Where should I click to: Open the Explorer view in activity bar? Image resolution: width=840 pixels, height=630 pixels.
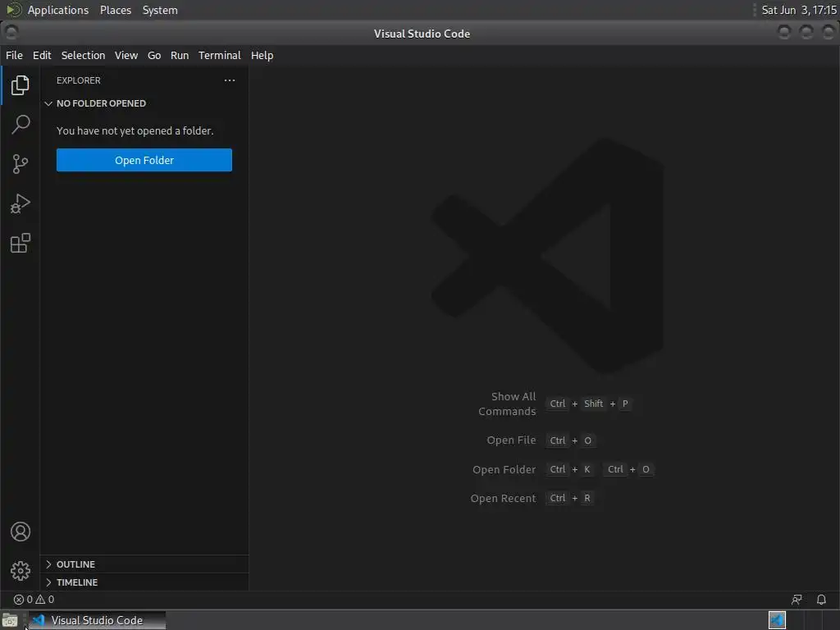pyautogui.click(x=21, y=85)
